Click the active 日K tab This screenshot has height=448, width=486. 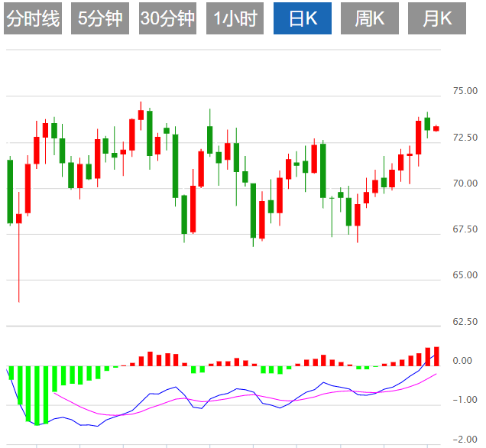click(x=302, y=19)
